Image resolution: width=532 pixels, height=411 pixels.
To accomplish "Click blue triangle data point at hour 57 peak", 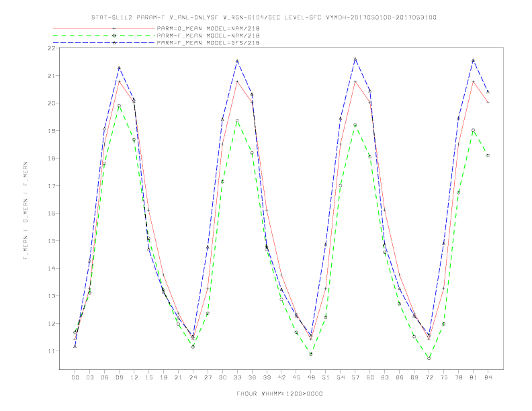I will point(355,59).
